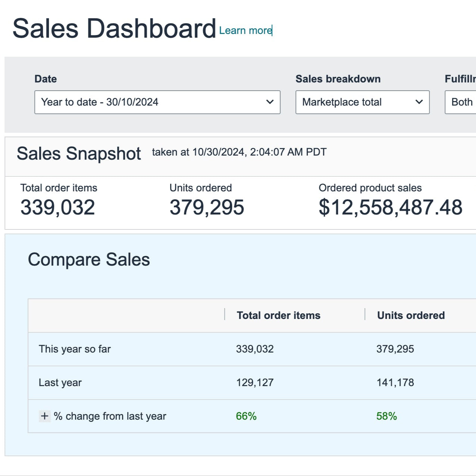476x476 pixels.
Task: Open the Fulfillment dropdown showing Both
Action: 461,102
